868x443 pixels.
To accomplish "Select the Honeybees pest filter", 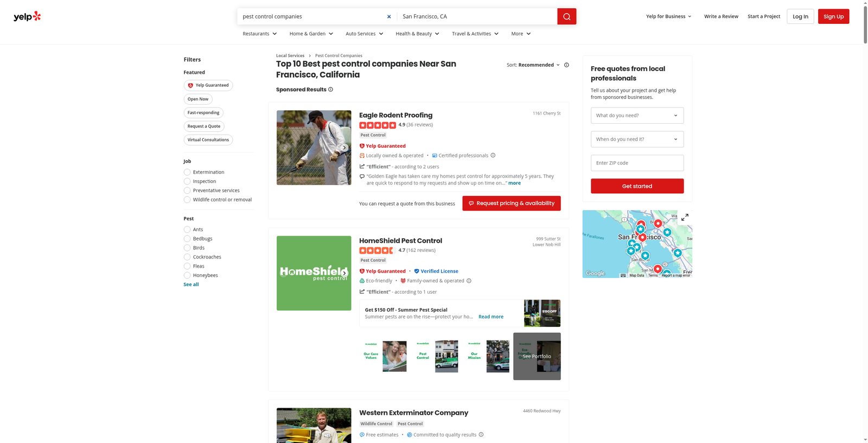I will point(187,275).
